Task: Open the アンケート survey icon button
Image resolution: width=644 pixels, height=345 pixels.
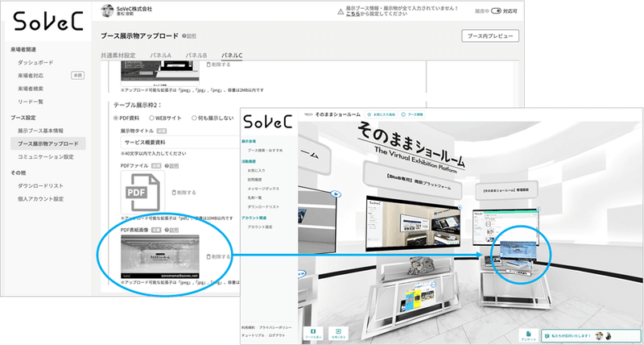Action: tap(529, 335)
